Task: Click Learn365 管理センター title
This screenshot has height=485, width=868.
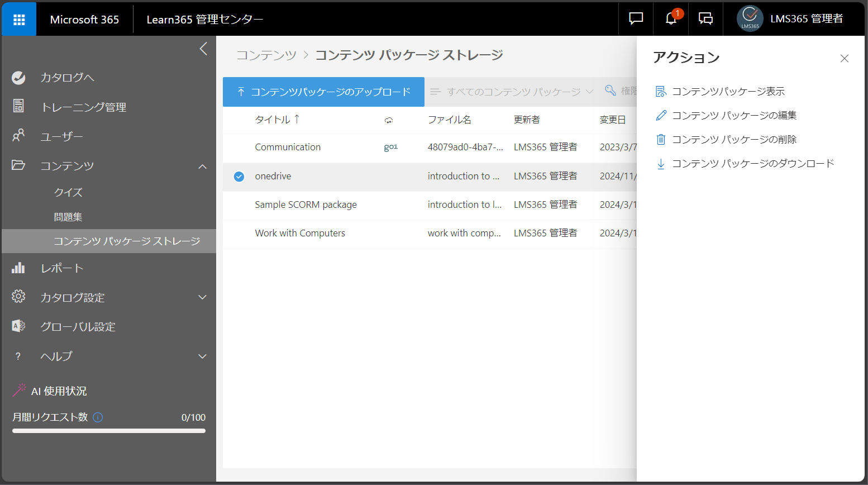Action: 205,20
